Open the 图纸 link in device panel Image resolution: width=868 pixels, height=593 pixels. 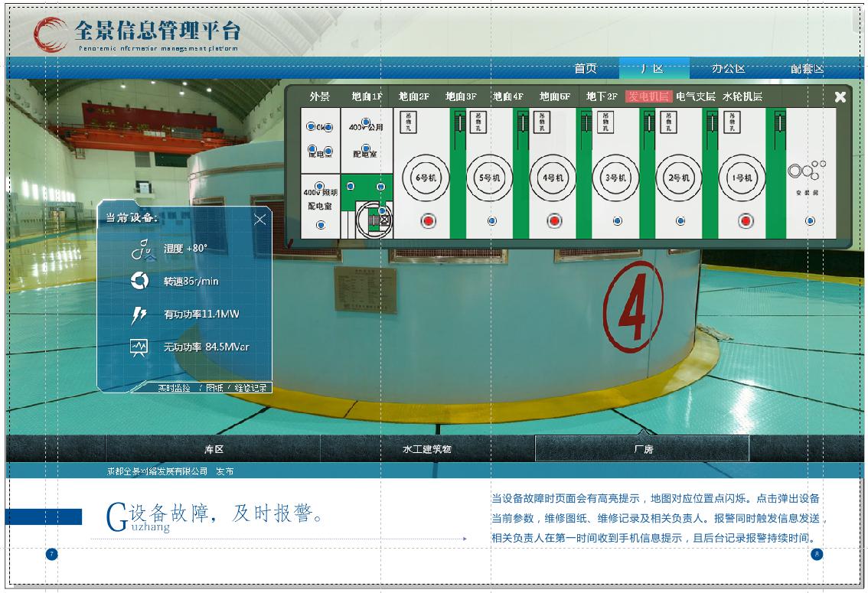(214, 388)
